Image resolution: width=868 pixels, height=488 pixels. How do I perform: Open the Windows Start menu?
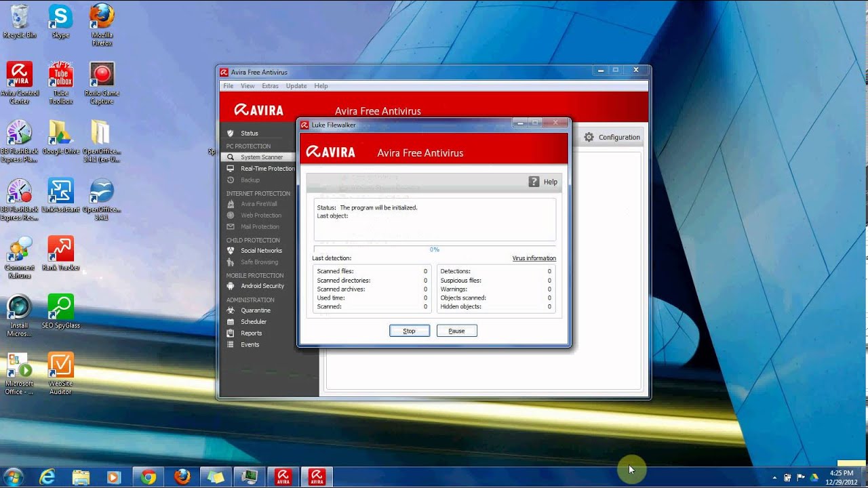13,477
